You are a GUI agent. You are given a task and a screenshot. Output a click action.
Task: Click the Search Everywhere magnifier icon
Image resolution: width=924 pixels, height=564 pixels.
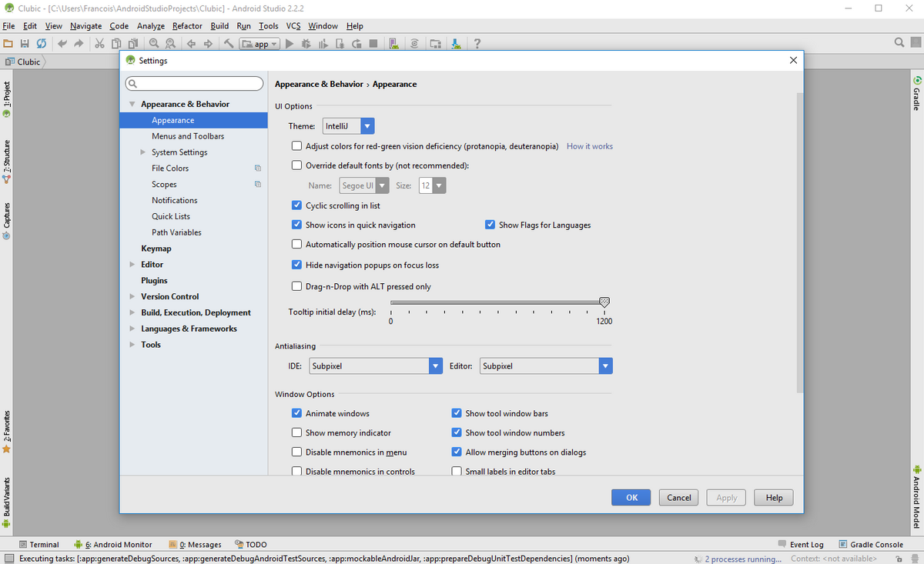coord(900,43)
